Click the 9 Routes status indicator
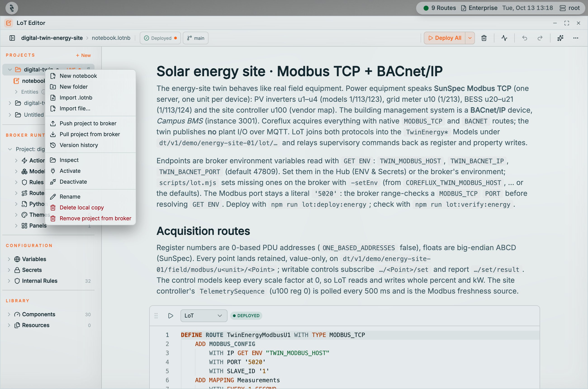The width and height of the screenshot is (588, 389). tap(440, 8)
